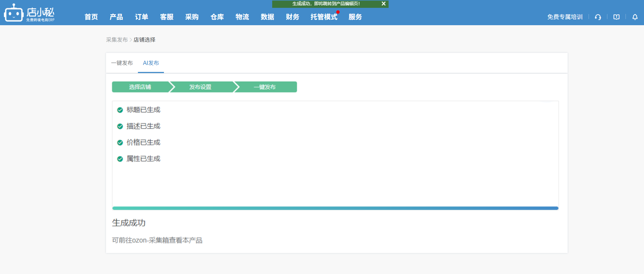
Task: Click the 免费专属培训 link
Action: [565, 17]
